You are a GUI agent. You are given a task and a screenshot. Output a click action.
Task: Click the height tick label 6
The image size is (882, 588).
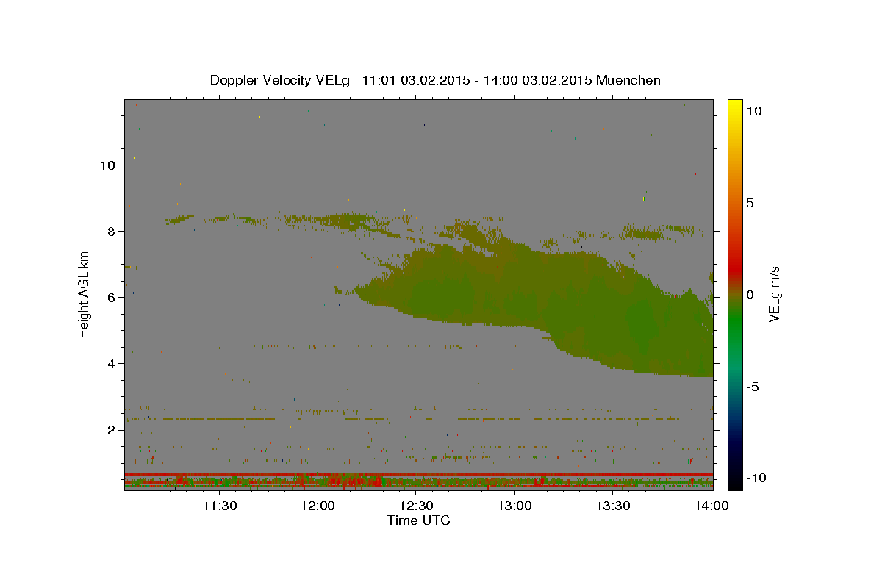click(x=112, y=298)
